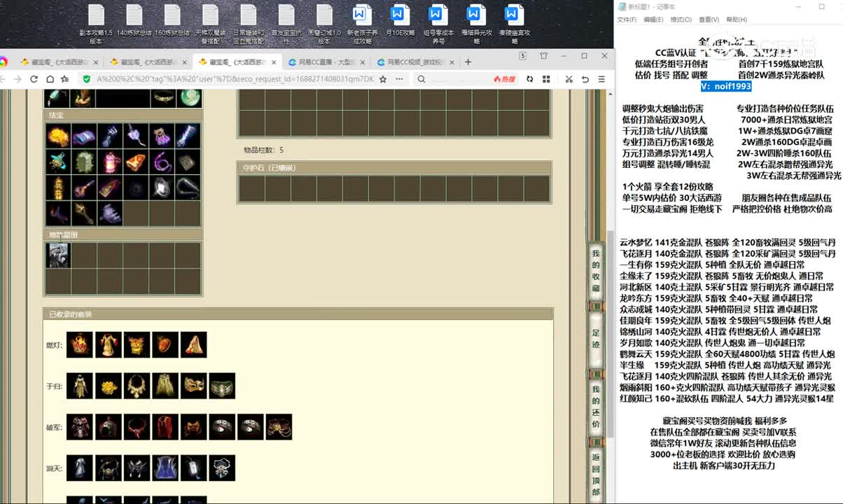Image resolution: width=843 pixels, height=504 pixels.
Task: Select the mask in 于归 set
Action: coord(194,386)
